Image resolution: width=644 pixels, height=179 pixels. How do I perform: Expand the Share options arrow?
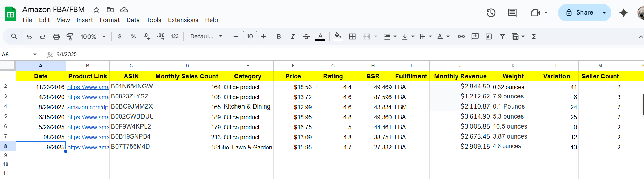(x=604, y=13)
